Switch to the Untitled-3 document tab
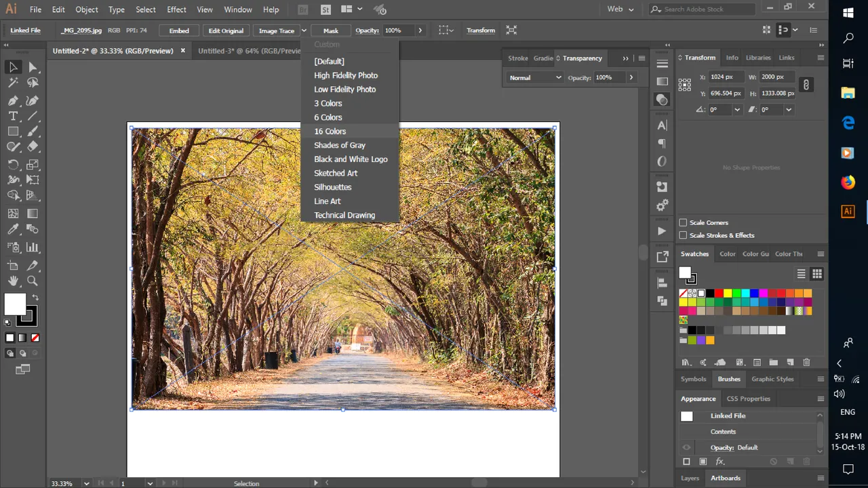The height and width of the screenshot is (488, 868). 248,51
